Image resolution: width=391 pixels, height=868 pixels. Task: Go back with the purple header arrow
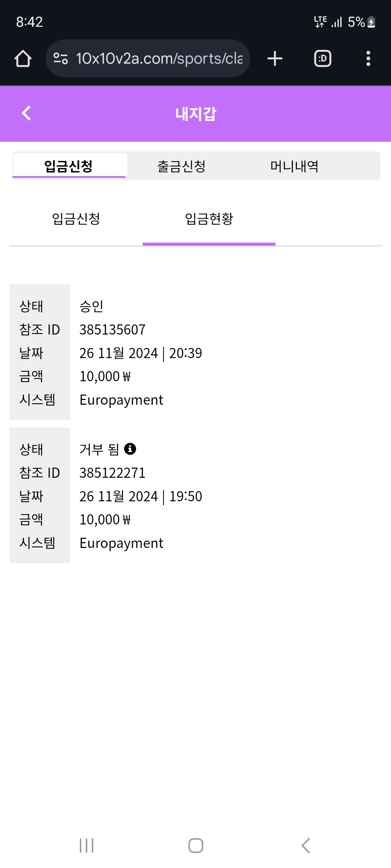[x=26, y=113]
